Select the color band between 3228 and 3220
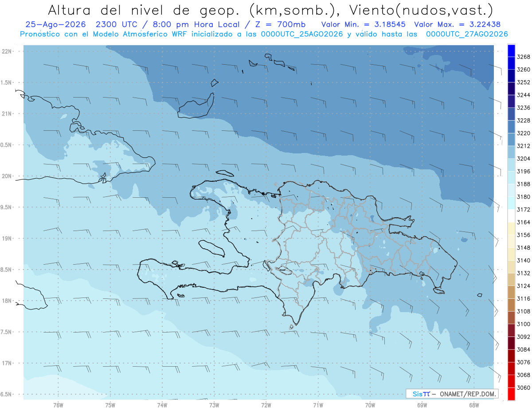The width and height of the screenshot is (532, 411). click(511, 127)
